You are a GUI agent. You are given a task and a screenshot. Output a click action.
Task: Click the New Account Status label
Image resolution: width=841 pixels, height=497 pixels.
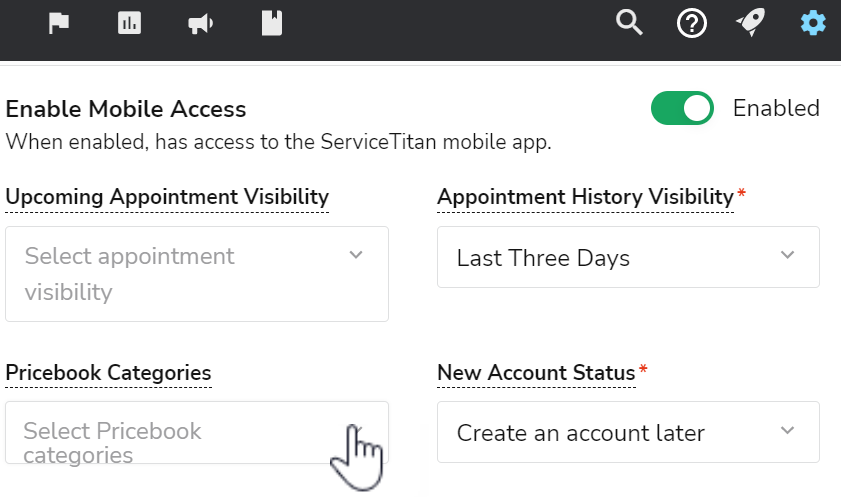536,373
